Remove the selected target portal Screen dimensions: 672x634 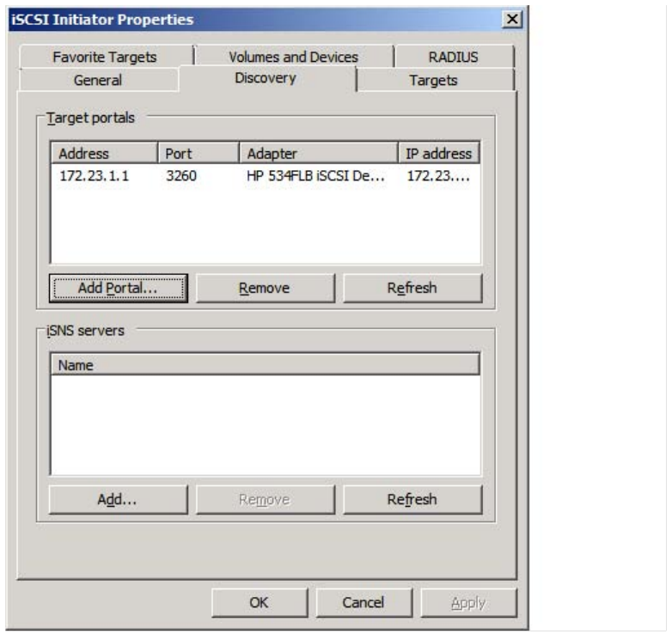coord(265,288)
